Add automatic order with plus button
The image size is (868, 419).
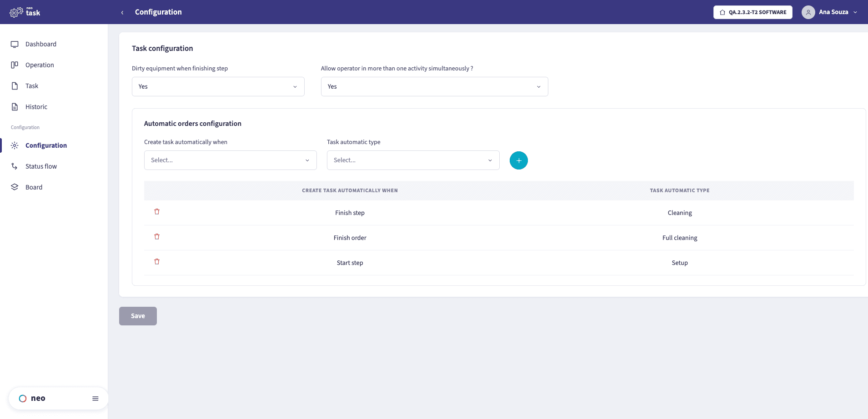point(519,160)
